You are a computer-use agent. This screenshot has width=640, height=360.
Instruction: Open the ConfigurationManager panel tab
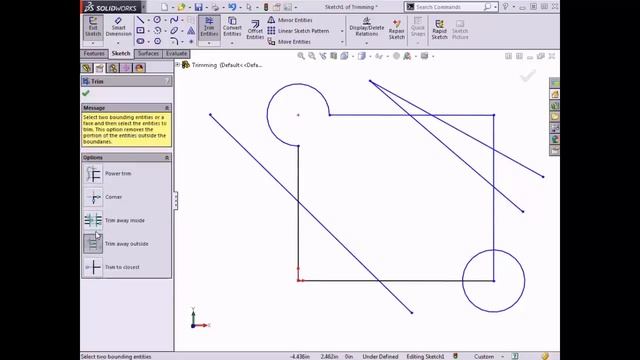click(113, 68)
